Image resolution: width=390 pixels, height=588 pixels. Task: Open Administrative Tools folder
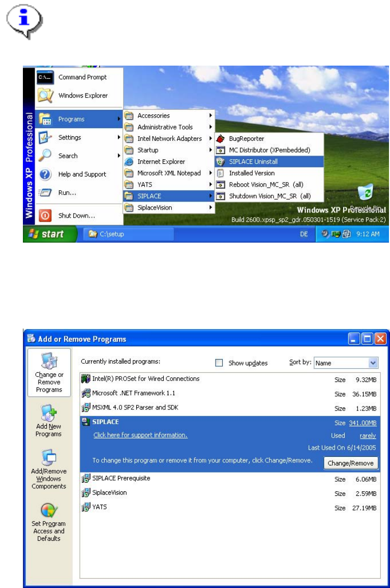coord(169,127)
